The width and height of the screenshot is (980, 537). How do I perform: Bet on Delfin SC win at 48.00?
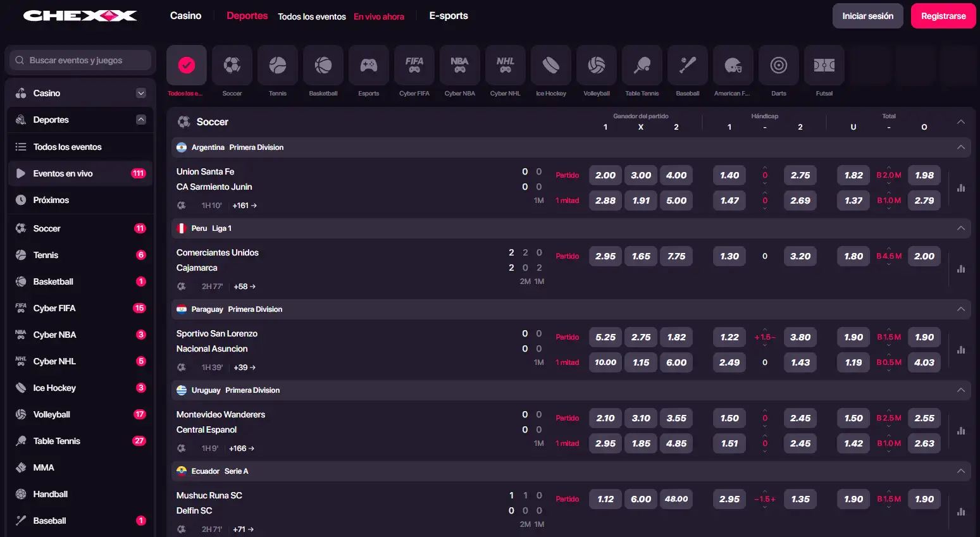click(676, 499)
